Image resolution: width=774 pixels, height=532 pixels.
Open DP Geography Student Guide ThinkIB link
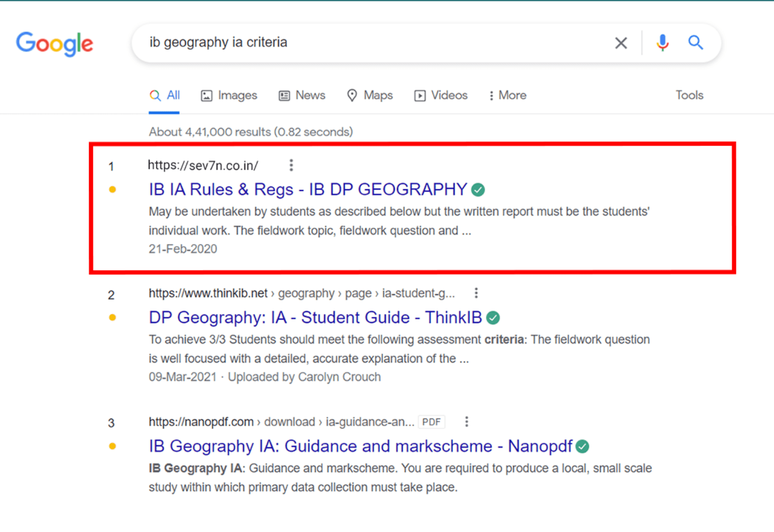[315, 318]
